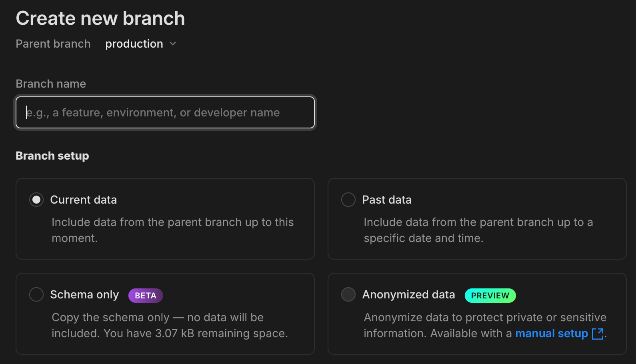636x364 pixels.
Task: Click the Current data title label
Action: point(84,200)
